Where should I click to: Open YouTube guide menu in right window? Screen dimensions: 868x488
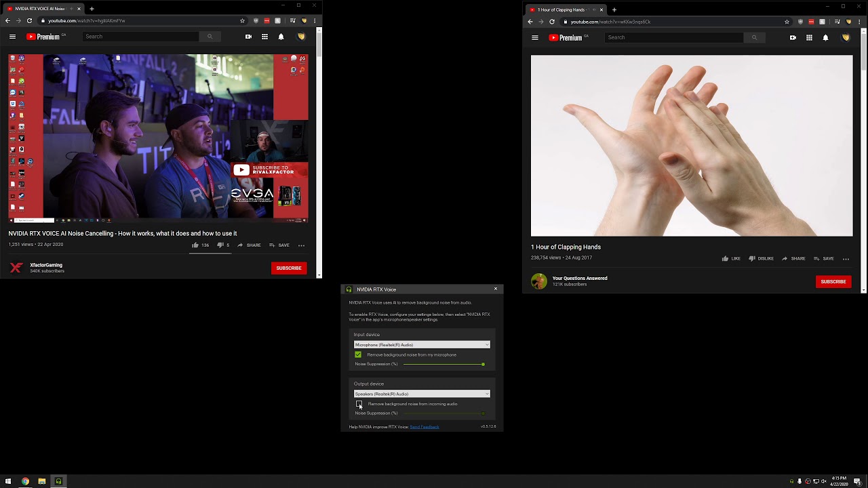click(535, 37)
